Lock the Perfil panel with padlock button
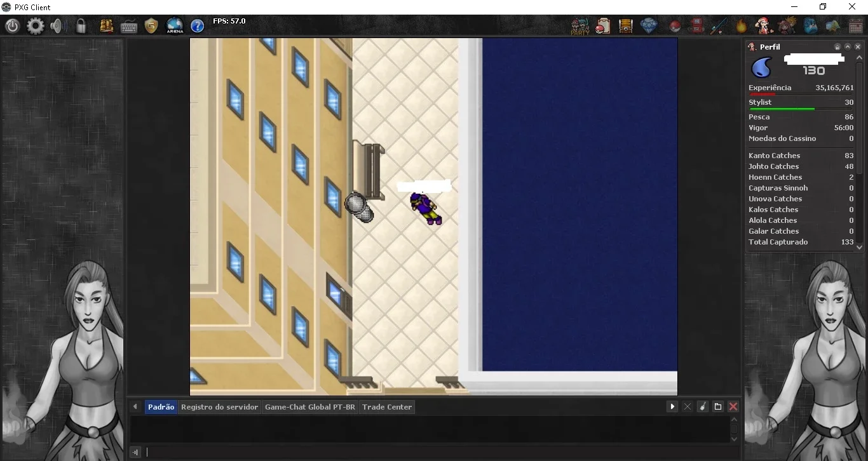Viewport: 868px width, 461px height. point(837,47)
